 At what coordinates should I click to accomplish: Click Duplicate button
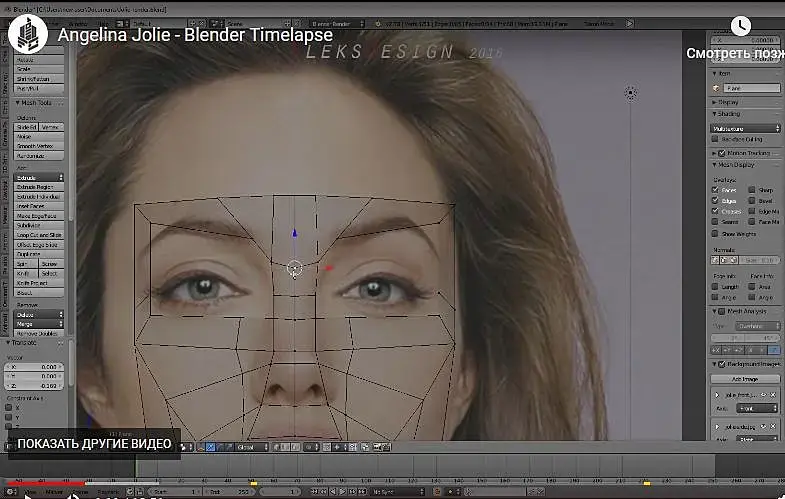point(39,254)
